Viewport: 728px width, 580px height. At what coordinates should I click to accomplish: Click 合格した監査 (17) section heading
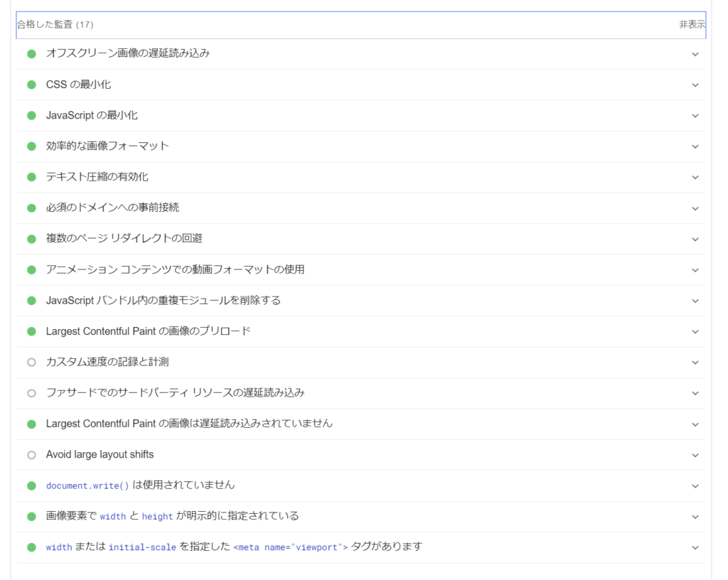point(55,25)
